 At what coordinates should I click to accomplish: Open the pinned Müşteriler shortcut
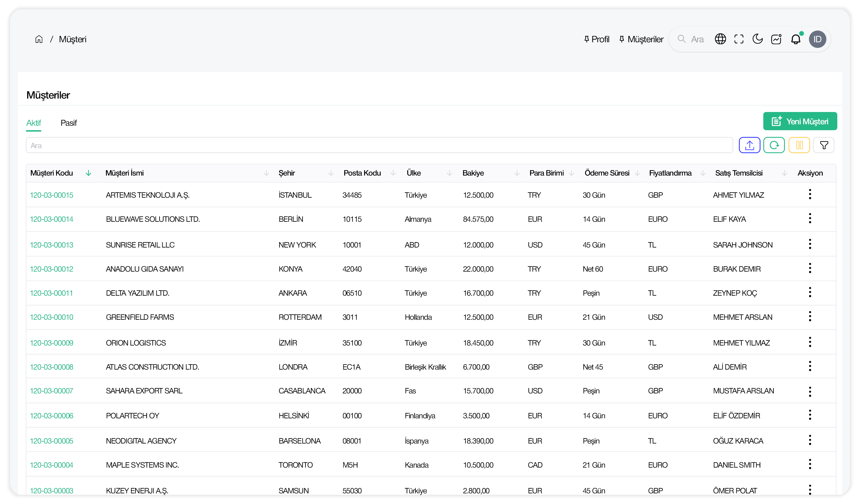[642, 39]
